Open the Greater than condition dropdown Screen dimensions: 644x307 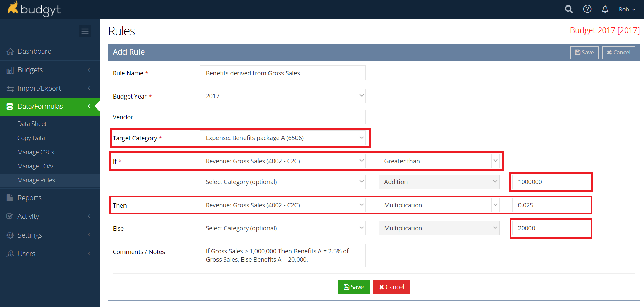click(x=439, y=161)
